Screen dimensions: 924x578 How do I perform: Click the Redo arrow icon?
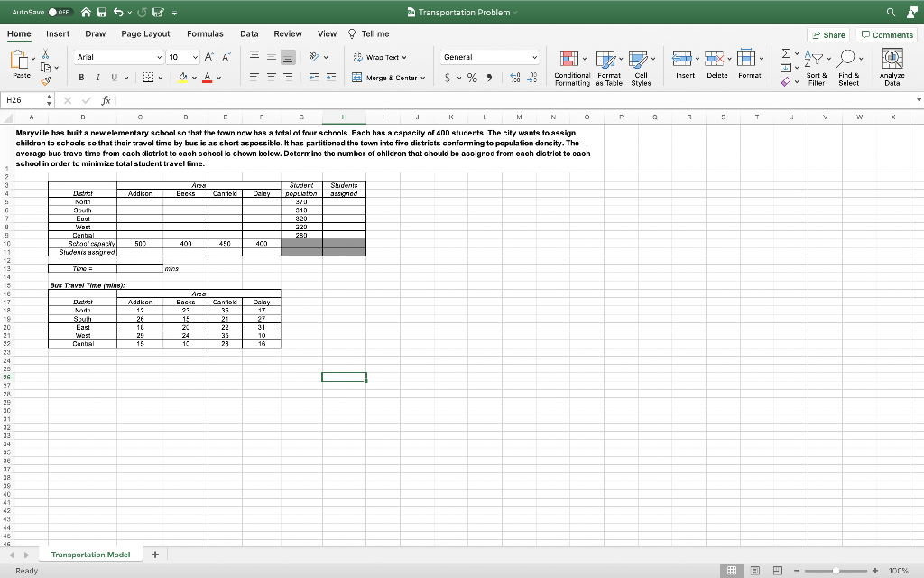pos(142,12)
